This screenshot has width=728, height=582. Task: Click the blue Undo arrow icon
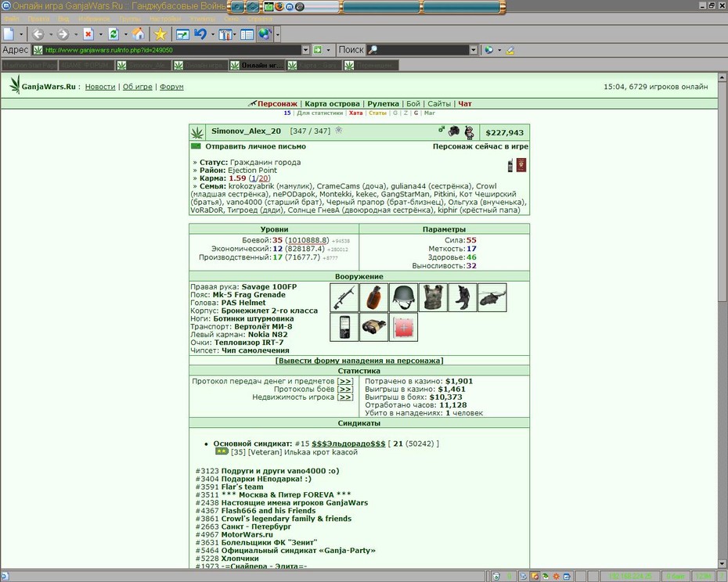tap(200, 34)
